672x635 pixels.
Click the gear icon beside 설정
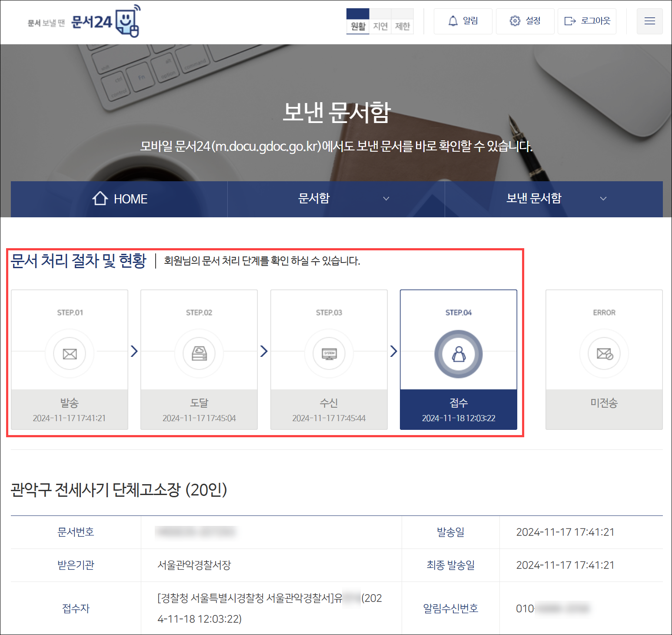click(x=515, y=21)
